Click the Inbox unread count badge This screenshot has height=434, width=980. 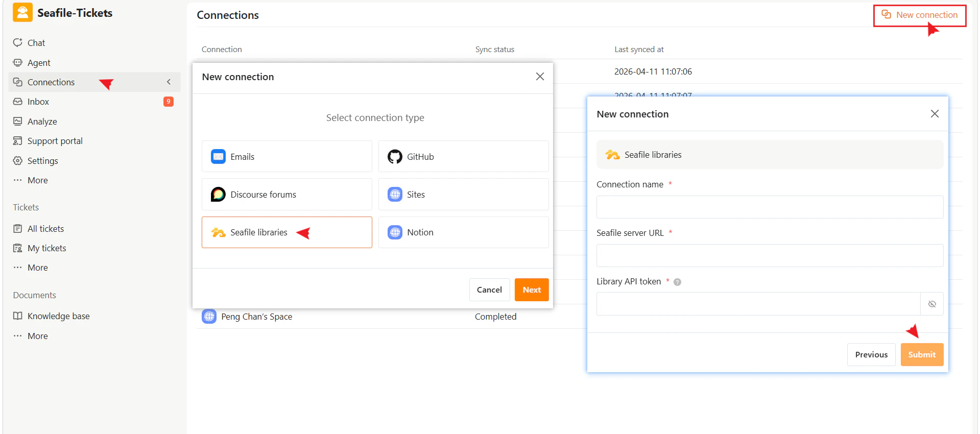click(168, 102)
